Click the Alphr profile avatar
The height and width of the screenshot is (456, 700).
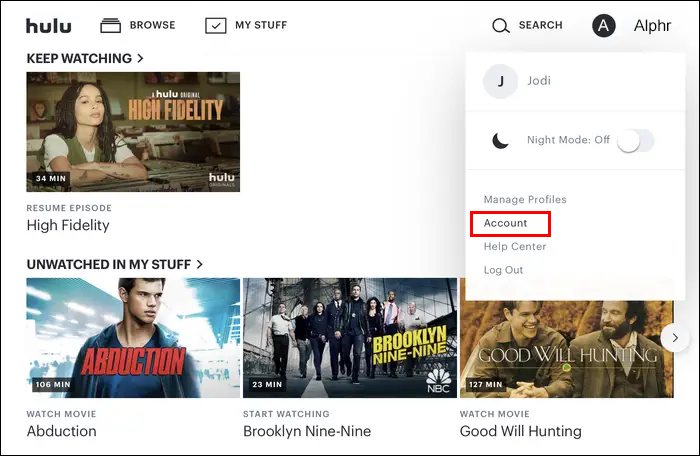coord(604,25)
